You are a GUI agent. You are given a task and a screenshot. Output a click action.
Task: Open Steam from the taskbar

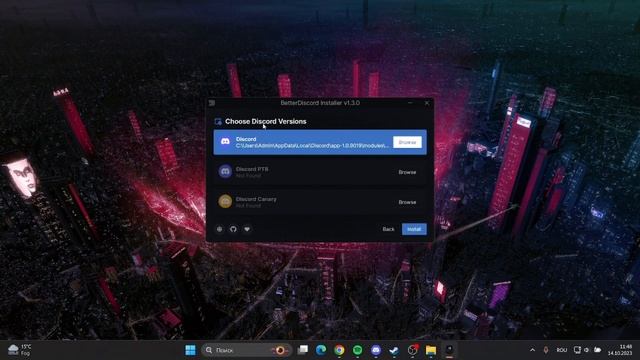click(394, 350)
